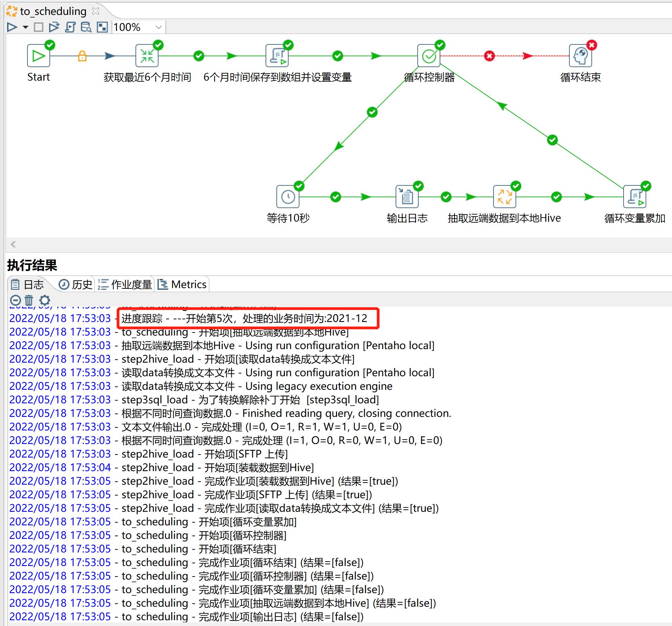Click log line 抽取远端数据到本地Hive Using run configuration
The width and height of the screenshot is (672, 626).
tap(222, 345)
